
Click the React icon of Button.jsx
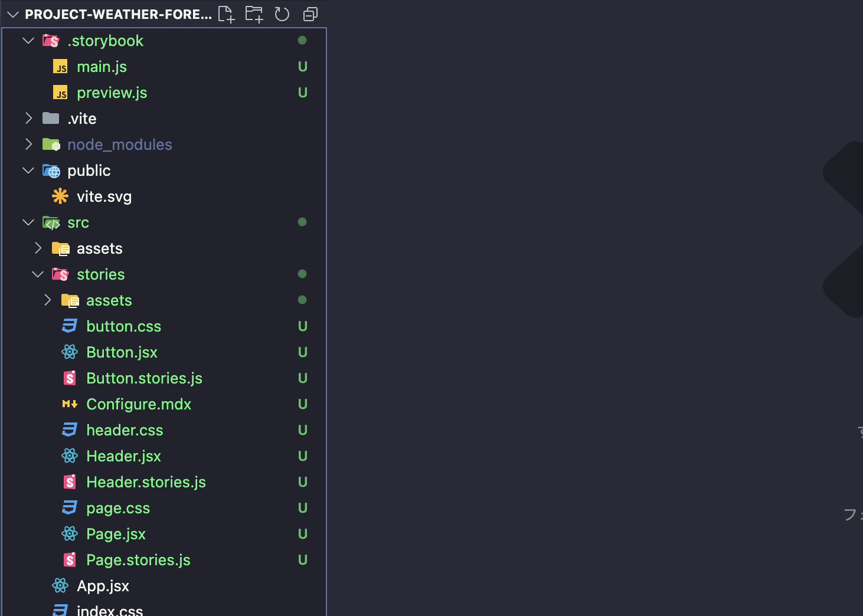tap(70, 352)
